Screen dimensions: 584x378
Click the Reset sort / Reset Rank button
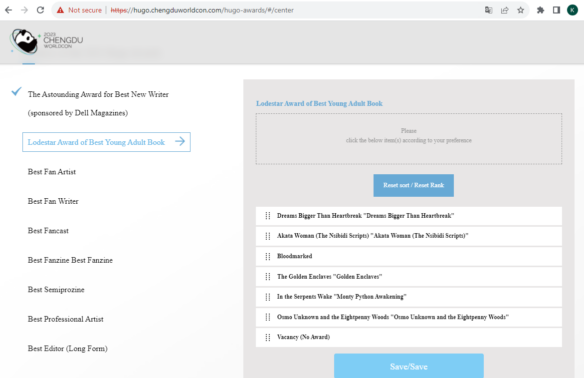pyautogui.click(x=413, y=185)
